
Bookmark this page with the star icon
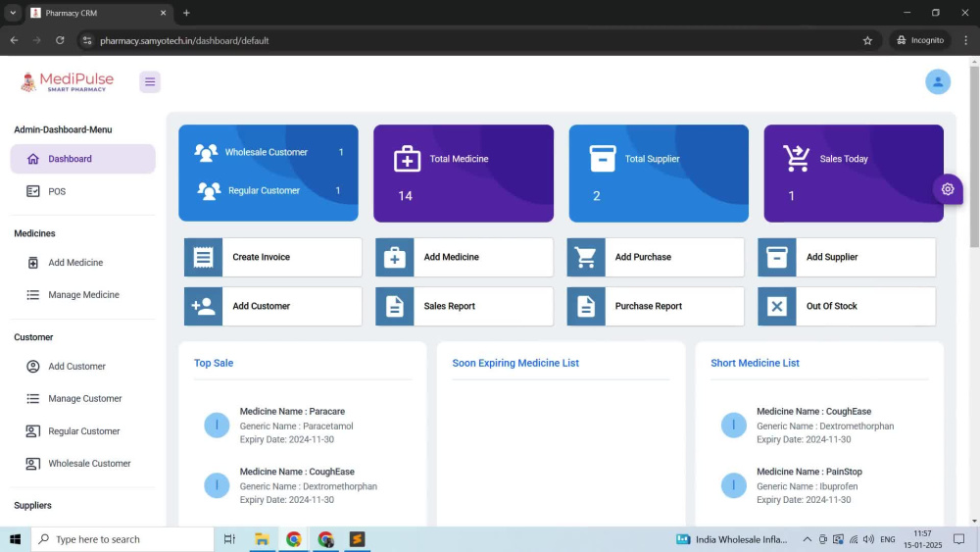[867, 40]
